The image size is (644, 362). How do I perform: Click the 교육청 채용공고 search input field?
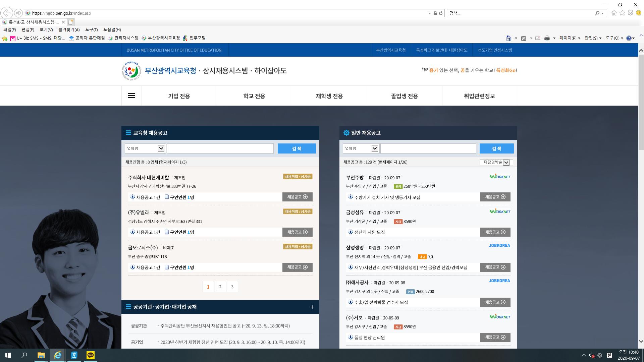[220, 148]
